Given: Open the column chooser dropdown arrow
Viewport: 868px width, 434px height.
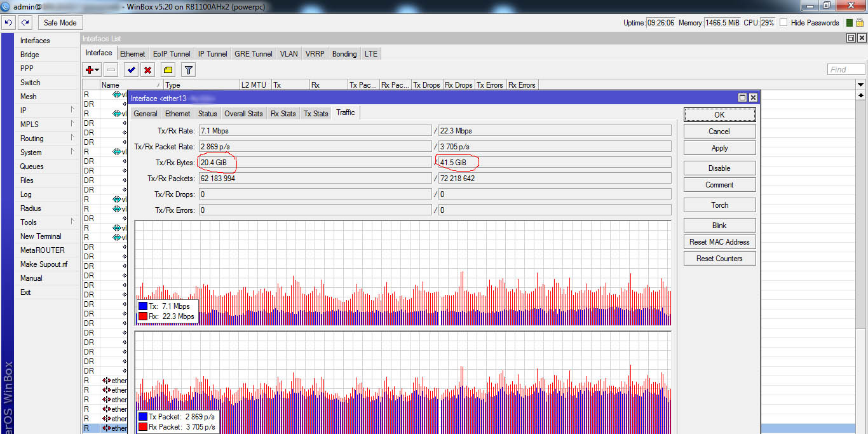Looking at the screenshot, I should [861, 85].
